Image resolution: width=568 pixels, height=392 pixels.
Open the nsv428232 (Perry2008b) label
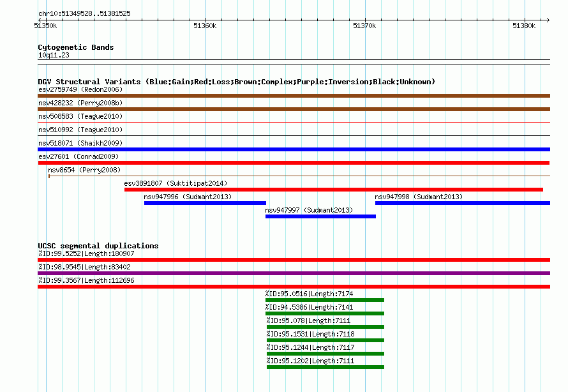tap(80, 103)
